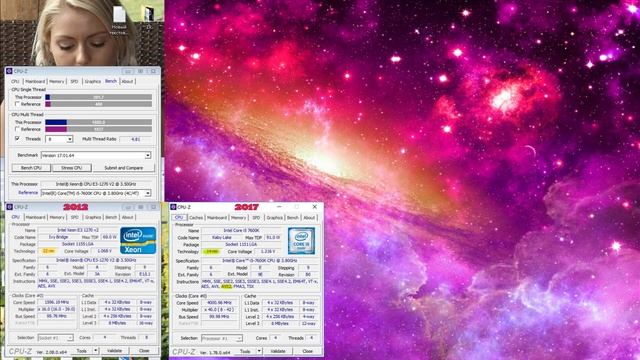Screen dimensions: 640x360
Task: Click the Code Name field Ivy Bridge
Action: tap(58, 237)
